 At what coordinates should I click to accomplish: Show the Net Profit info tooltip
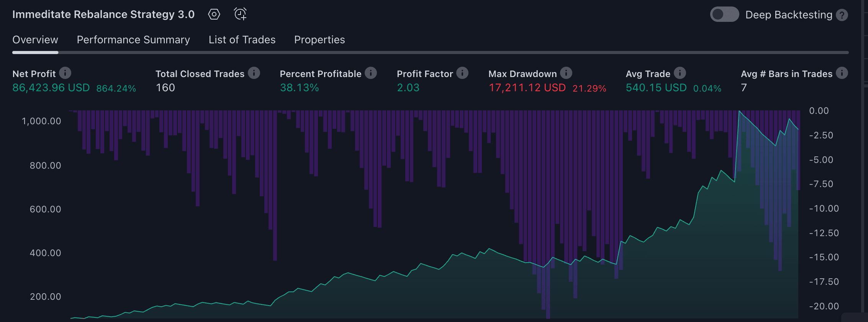pyautogui.click(x=65, y=73)
